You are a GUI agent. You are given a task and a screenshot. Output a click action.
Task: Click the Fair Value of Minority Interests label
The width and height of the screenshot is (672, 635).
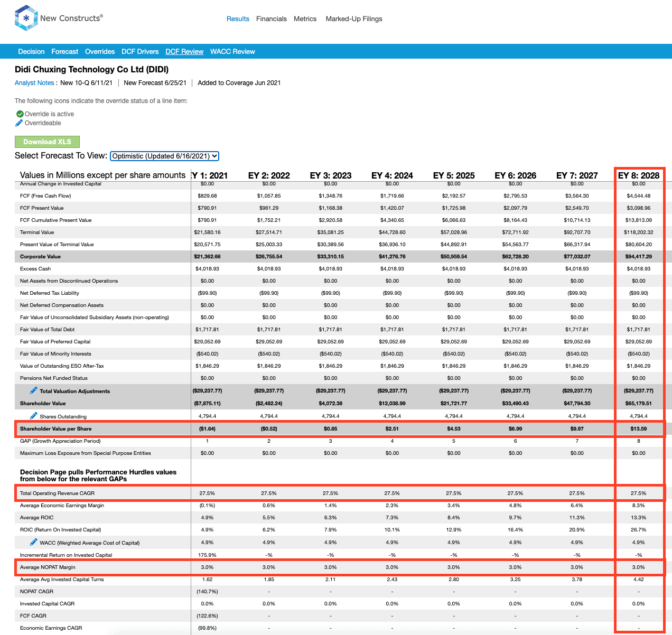point(55,354)
